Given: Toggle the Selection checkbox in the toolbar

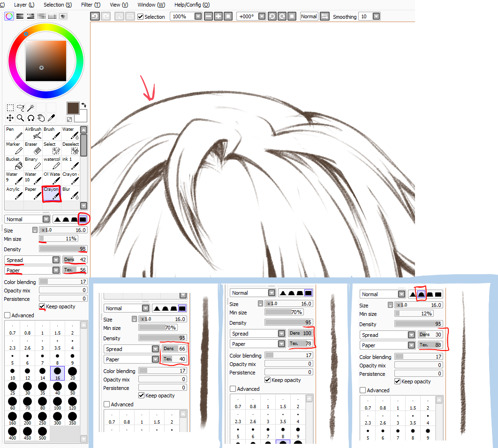Looking at the screenshot, I should point(140,16).
